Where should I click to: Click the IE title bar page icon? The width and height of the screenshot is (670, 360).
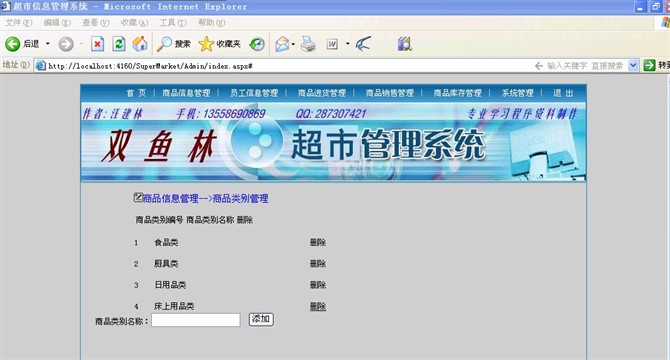pos(5,6)
